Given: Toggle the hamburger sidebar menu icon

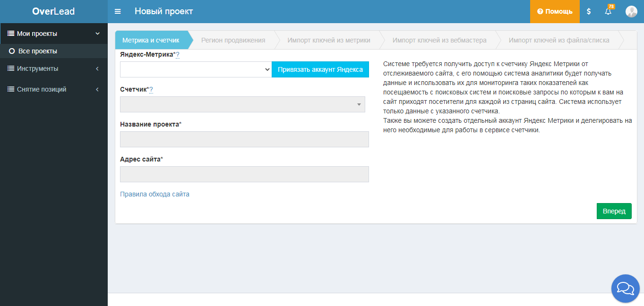Looking at the screenshot, I should point(118,11).
